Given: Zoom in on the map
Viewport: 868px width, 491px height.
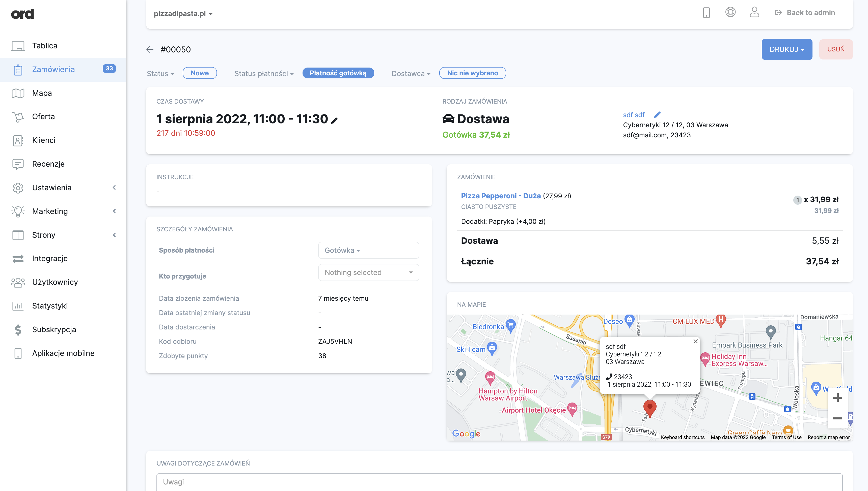Looking at the screenshot, I should pos(837,398).
